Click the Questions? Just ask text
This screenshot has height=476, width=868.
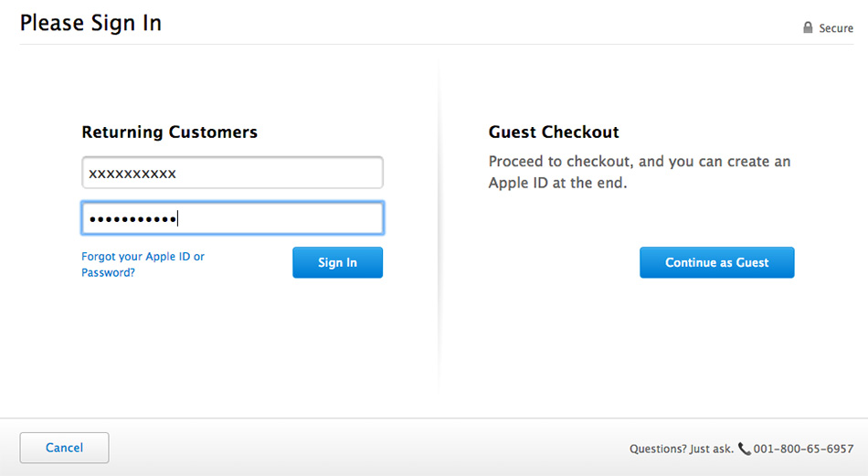pyautogui.click(x=681, y=449)
